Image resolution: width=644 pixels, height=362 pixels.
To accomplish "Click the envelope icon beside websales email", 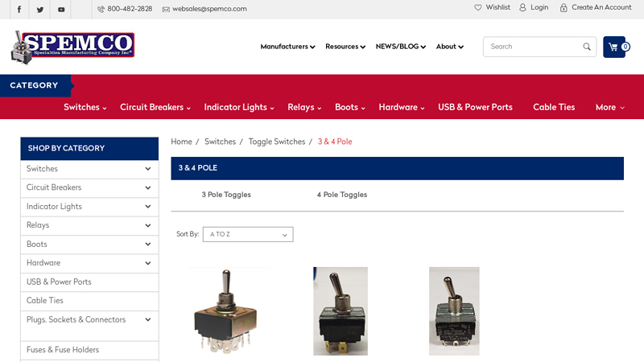I will click(x=166, y=9).
